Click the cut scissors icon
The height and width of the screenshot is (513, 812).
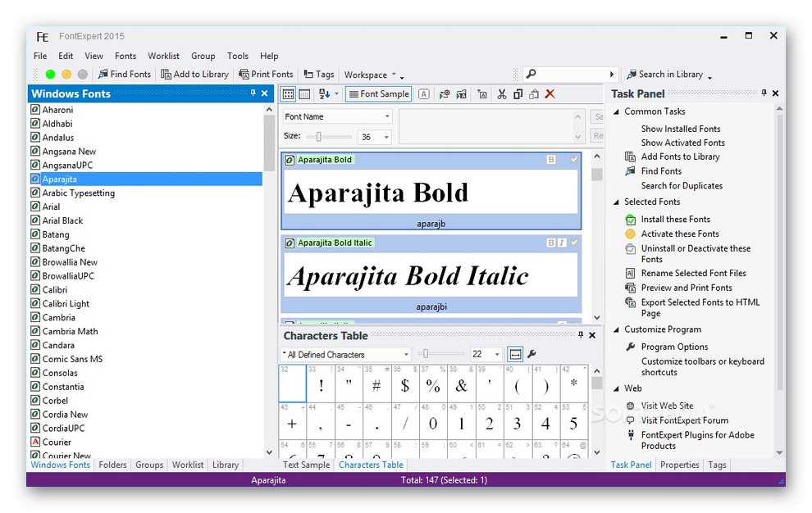click(501, 94)
